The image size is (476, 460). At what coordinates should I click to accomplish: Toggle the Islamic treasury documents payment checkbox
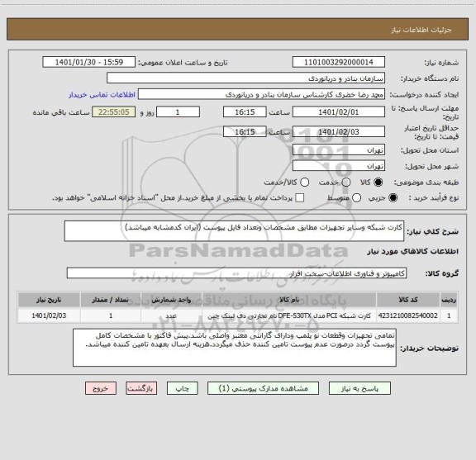300,198
